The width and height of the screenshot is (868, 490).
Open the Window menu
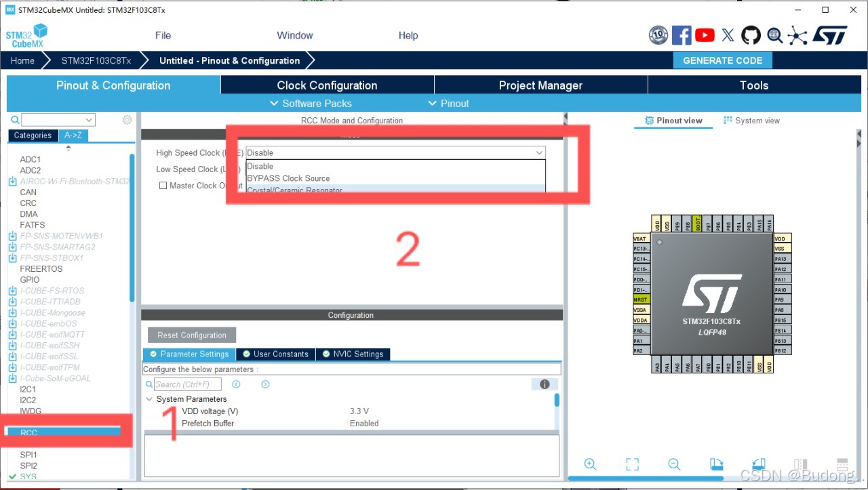tap(295, 35)
